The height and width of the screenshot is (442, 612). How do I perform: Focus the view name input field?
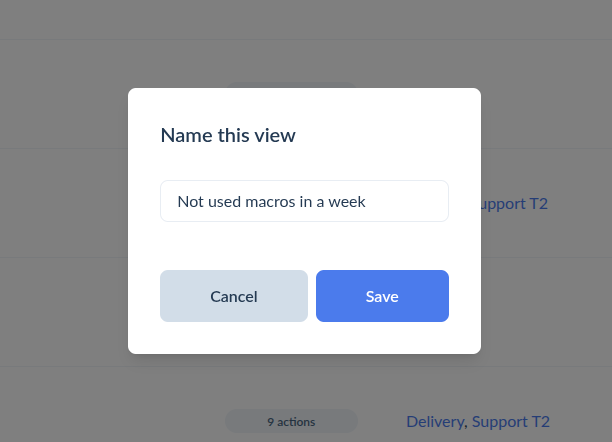click(x=304, y=201)
